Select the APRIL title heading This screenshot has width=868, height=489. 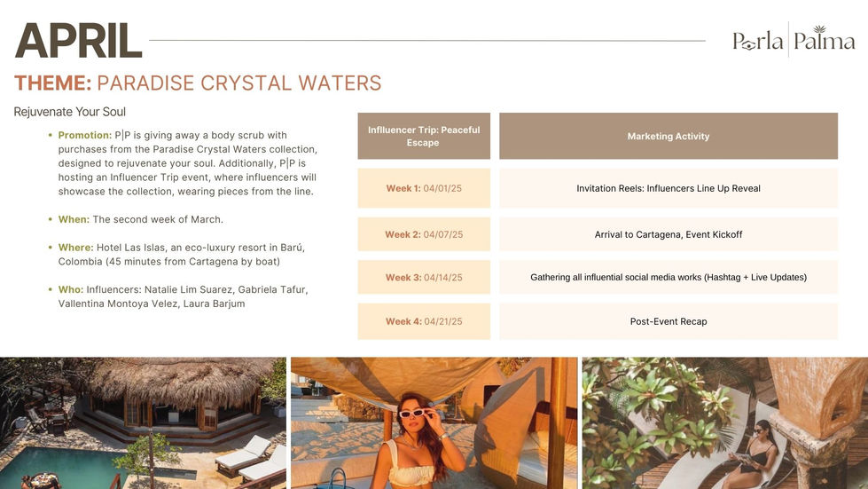(x=78, y=41)
